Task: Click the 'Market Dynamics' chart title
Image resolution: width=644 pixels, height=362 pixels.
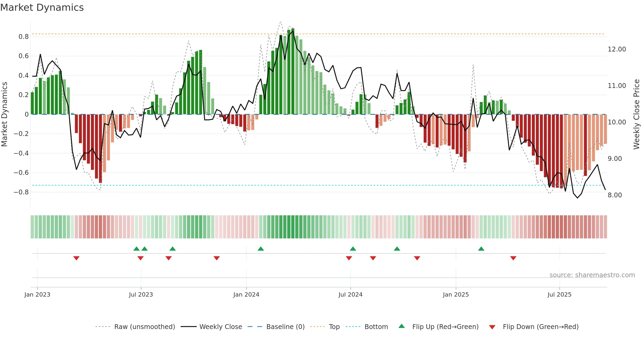Action: [x=42, y=8]
